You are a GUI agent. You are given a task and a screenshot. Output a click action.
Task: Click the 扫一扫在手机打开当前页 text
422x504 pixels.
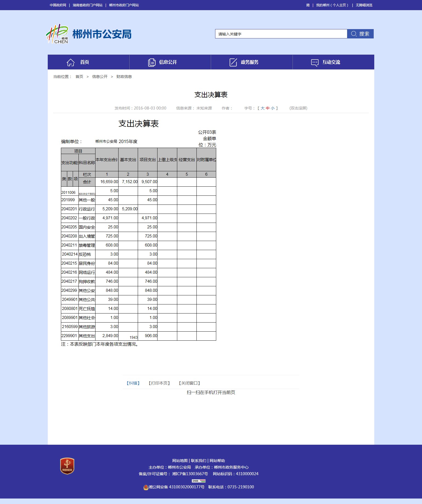(x=211, y=392)
